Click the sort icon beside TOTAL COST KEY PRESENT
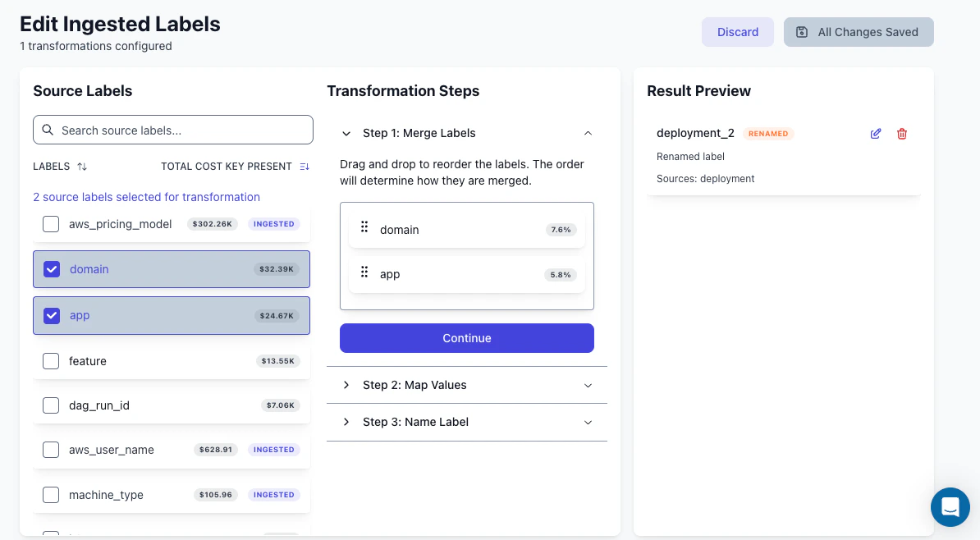The image size is (980, 540). pos(305,166)
